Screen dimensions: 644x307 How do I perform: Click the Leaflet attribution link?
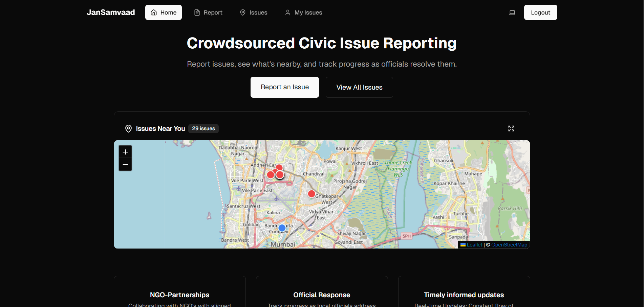click(474, 244)
